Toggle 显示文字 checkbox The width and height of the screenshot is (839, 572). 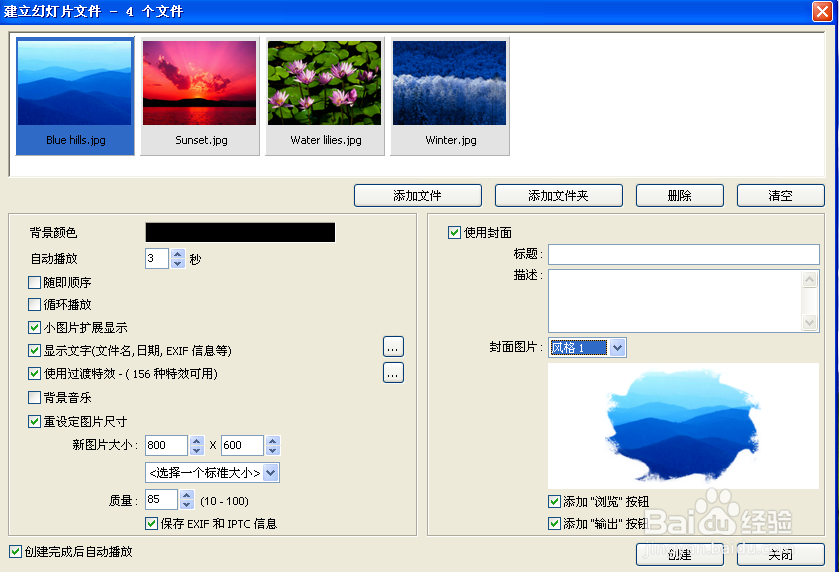click(x=34, y=350)
